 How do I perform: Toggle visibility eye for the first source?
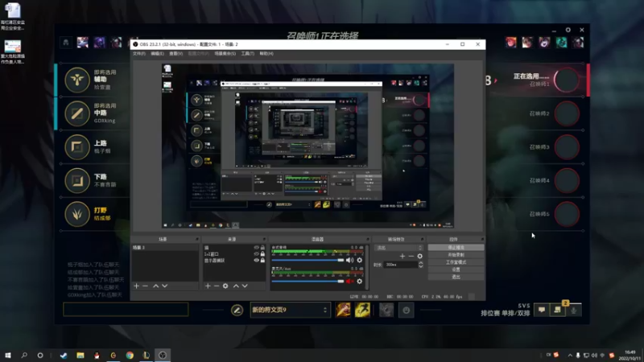point(256,248)
